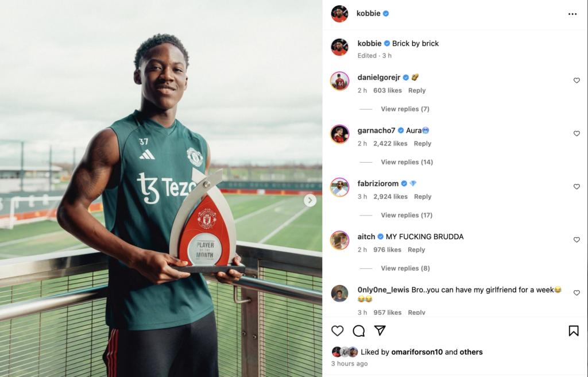Like garnacho7's Aura comment

[x=577, y=133]
